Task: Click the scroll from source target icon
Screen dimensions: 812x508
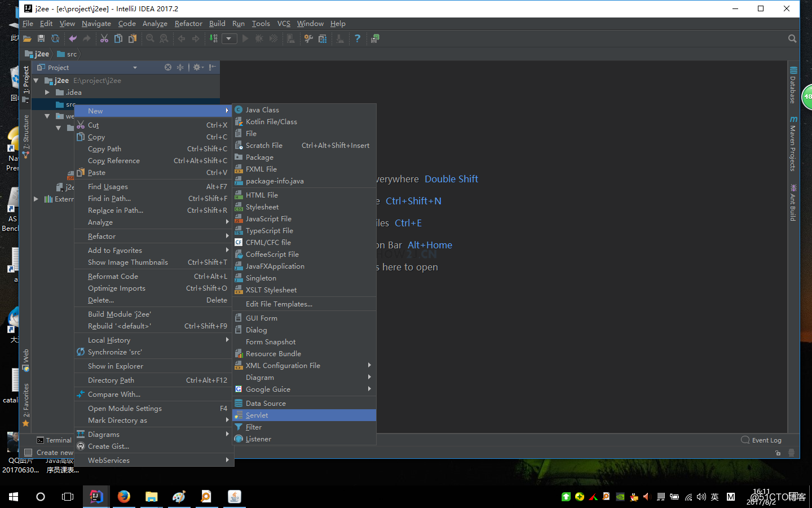Action: coord(168,67)
